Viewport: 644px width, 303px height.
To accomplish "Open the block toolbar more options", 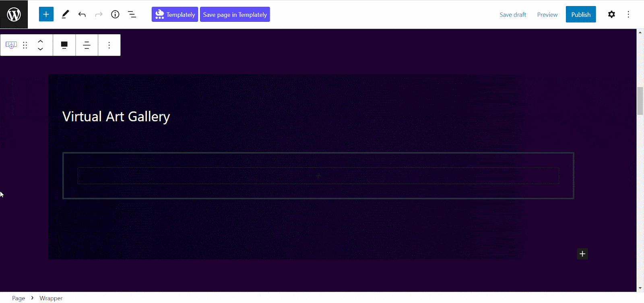I will pos(109,45).
